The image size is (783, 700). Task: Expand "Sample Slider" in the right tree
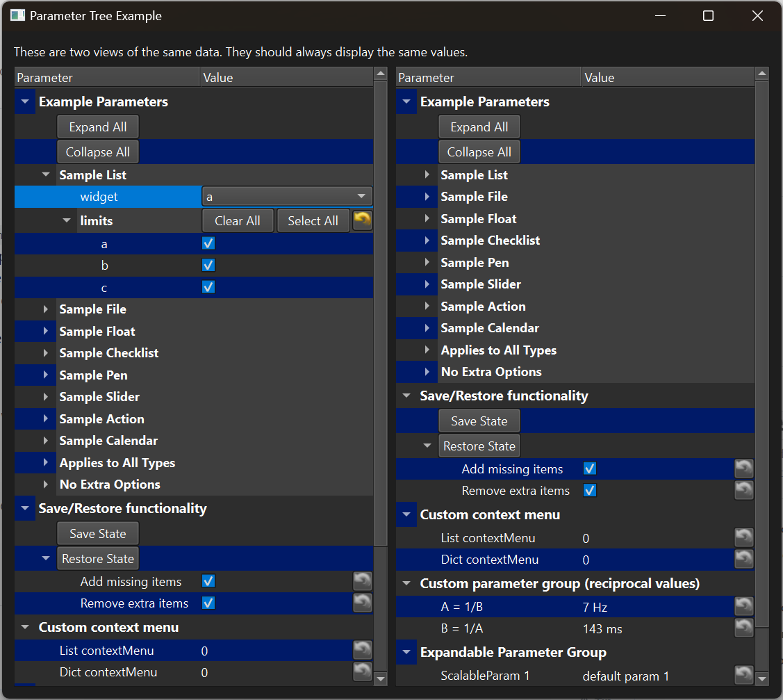coord(427,284)
